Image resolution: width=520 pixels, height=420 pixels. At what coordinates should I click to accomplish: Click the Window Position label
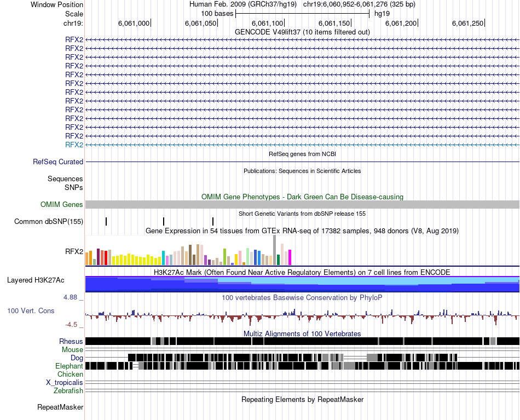pos(57,4)
